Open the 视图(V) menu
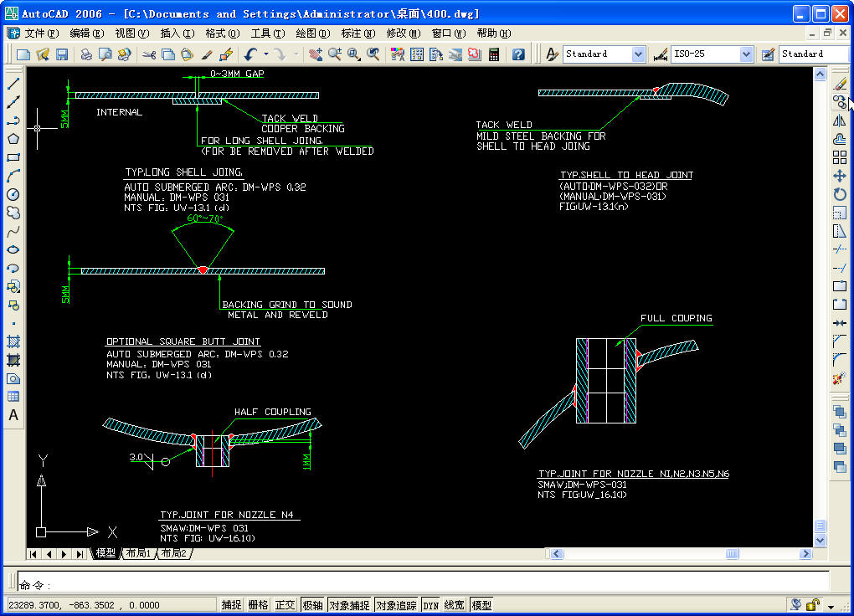 [131, 33]
